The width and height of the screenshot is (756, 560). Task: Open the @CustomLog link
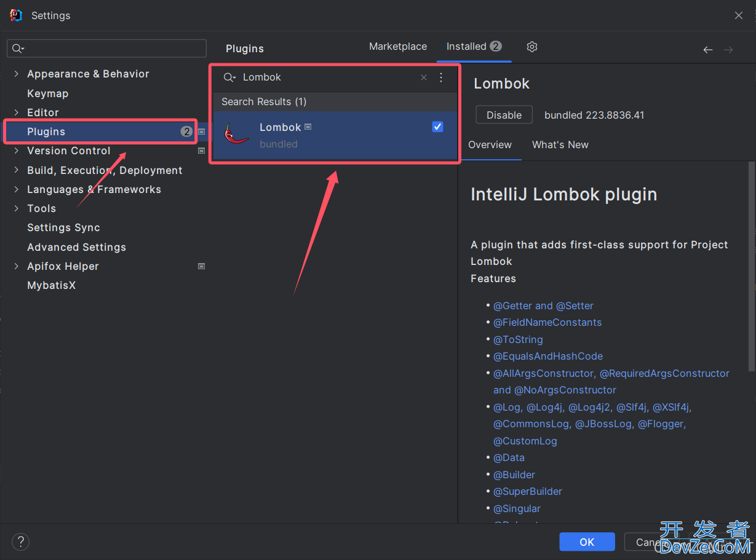click(525, 441)
